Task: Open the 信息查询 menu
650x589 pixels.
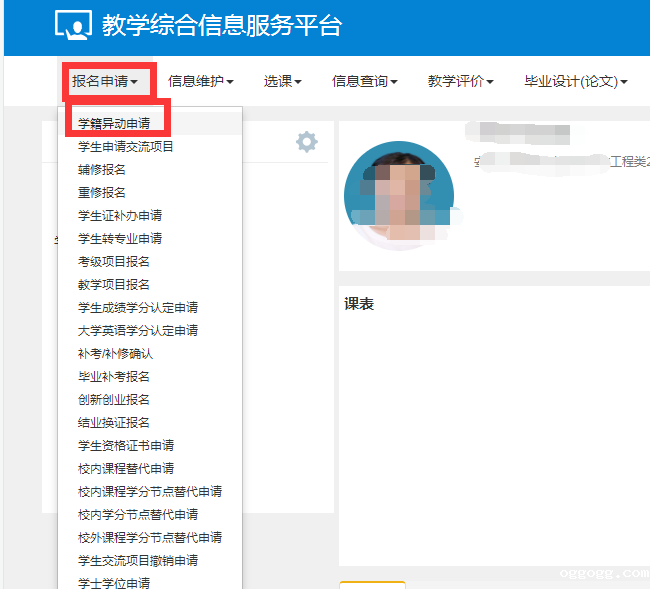Action: click(x=364, y=81)
